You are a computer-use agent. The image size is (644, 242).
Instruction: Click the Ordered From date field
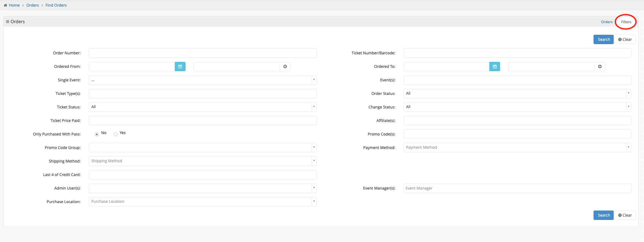point(132,67)
